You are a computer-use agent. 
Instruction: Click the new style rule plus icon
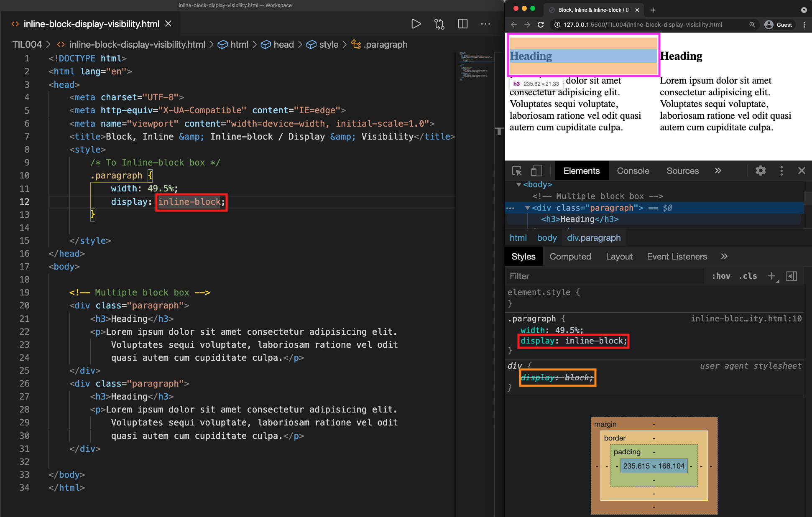click(771, 276)
